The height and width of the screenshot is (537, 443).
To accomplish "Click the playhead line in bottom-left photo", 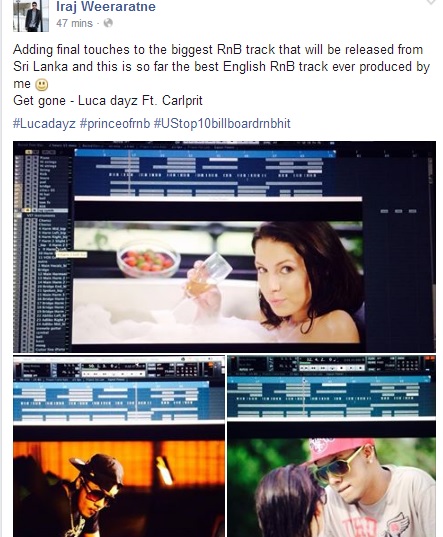I will pos(136,401).
